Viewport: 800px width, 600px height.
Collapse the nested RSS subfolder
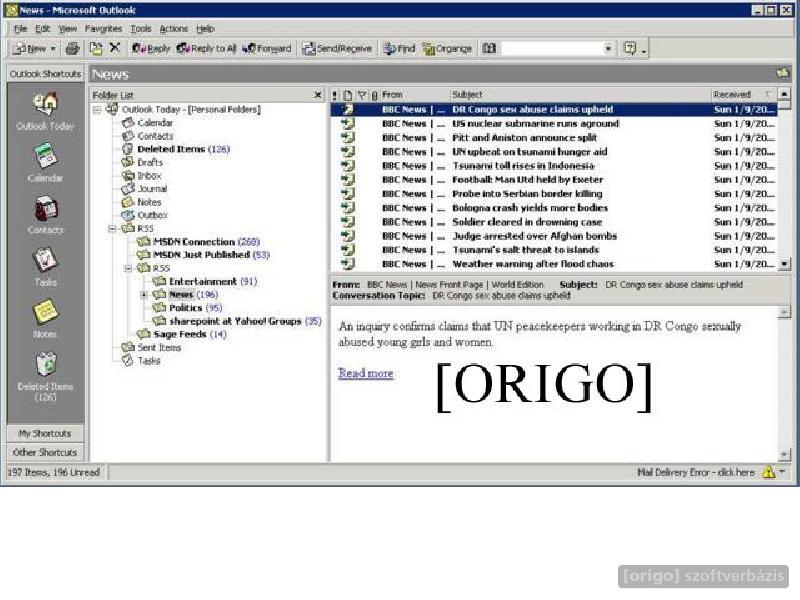(x=129, y=268)
